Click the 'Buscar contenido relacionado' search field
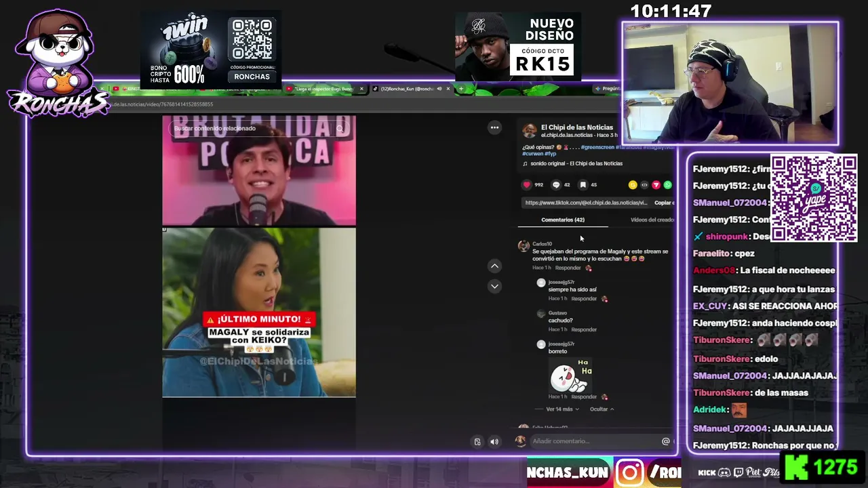 tap(252, 128)
